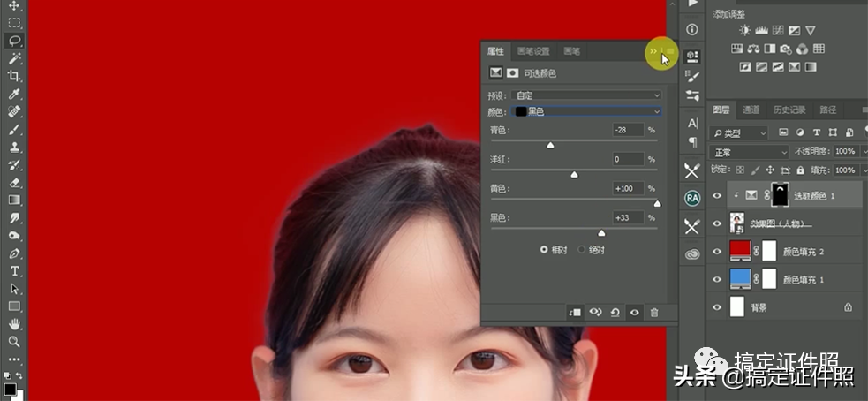Select the Eyedropper tool
The height and width of the screenshot is (401, 868).
[x=14, y=94]
